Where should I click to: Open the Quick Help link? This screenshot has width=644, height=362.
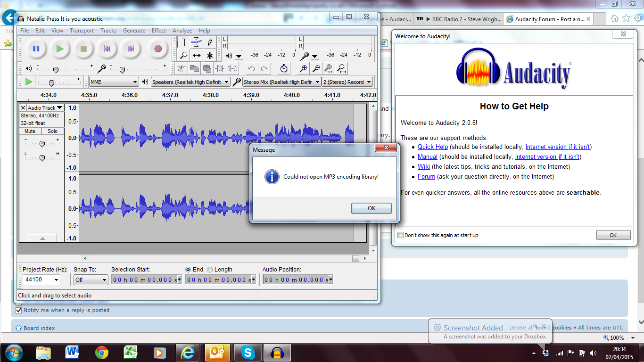pos(432,147)
